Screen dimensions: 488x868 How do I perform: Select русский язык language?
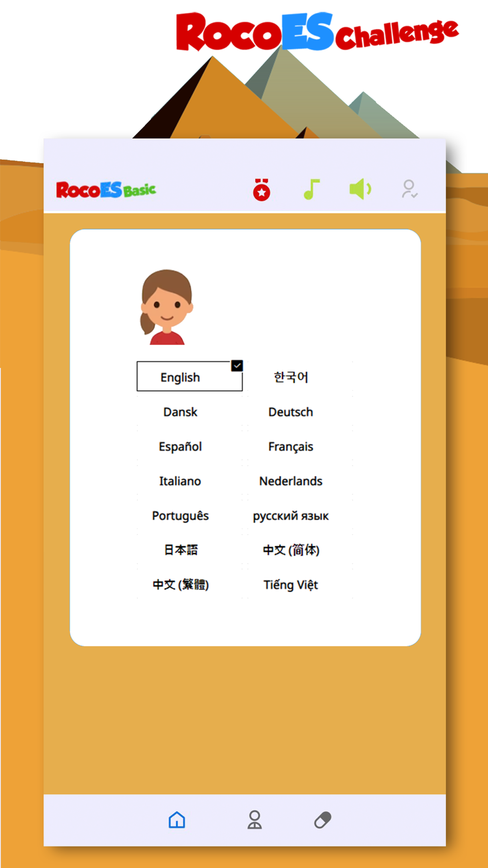point(291,516)
